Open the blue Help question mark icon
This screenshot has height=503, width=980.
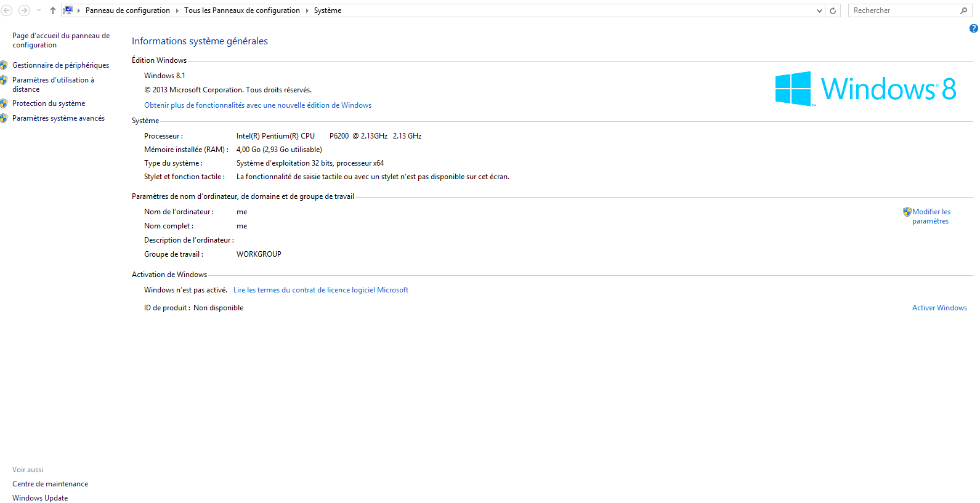(974, 28)
